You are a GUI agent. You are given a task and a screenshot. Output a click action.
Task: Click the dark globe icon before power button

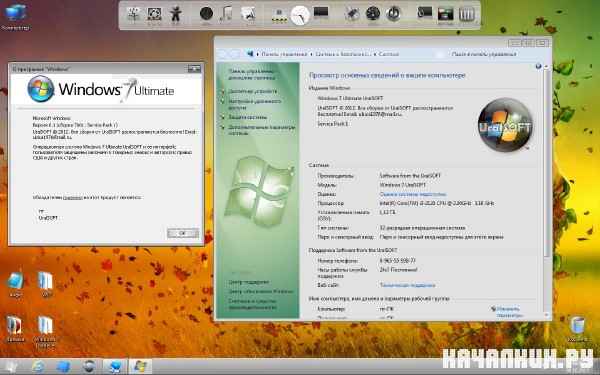pyautogui.click(x=372, y=14)
